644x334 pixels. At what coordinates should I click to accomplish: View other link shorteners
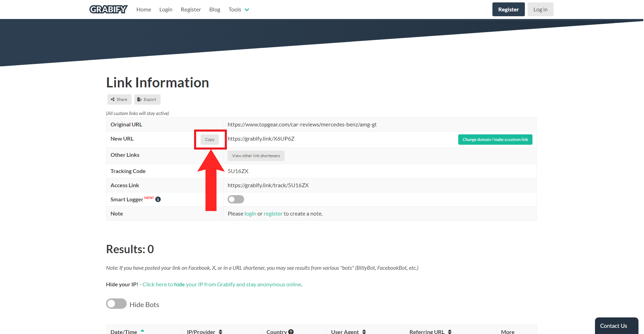[x=256, y=156]
